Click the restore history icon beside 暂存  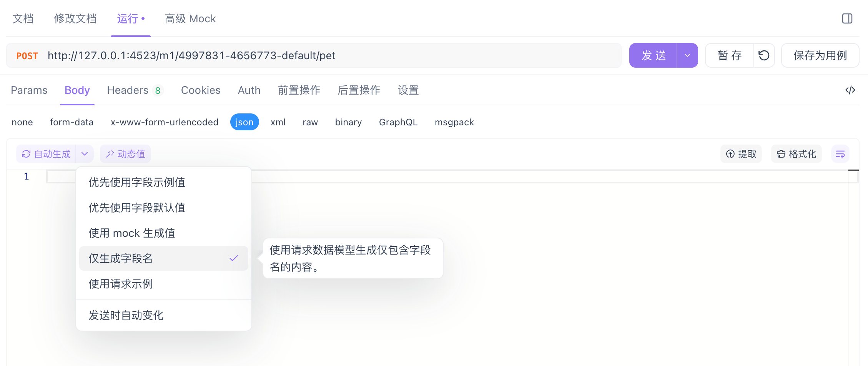pos(764,55)
